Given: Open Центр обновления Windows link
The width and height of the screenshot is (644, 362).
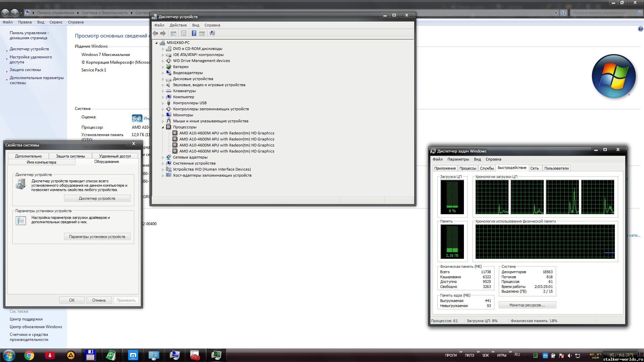Looking at the screenshot, I should (x=36, y=327).
